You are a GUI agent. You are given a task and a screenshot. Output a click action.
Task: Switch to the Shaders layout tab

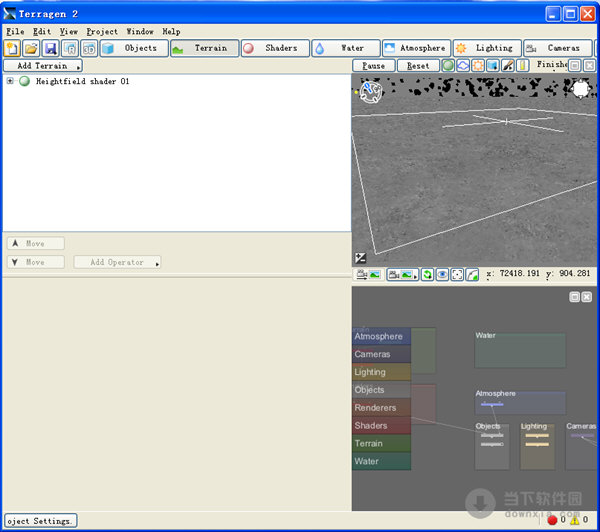pyautogui.click(x=275, y=48)
